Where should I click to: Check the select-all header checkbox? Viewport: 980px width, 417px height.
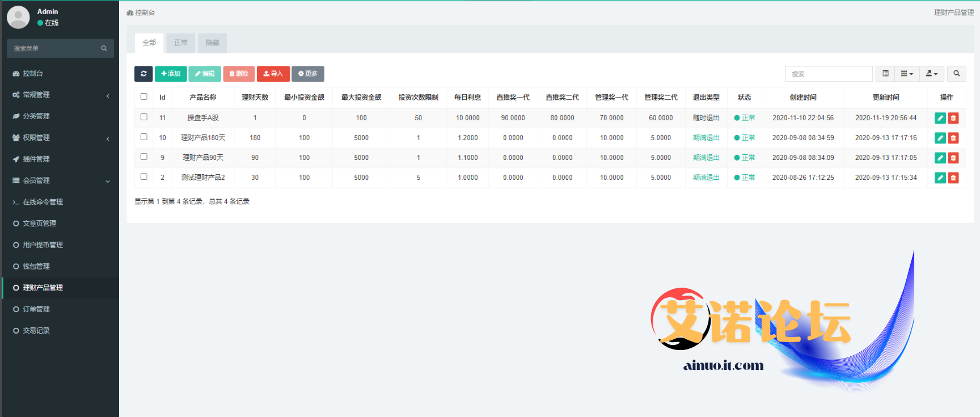(144, 97)
